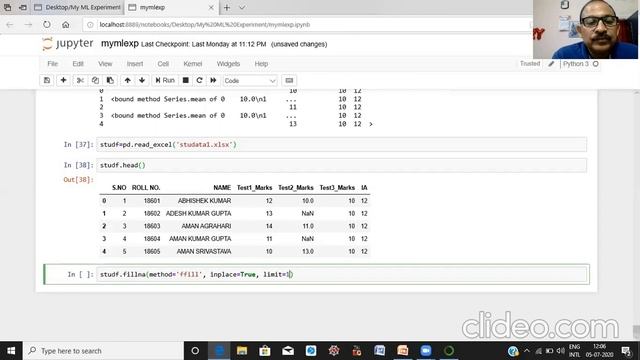Interrupt the kernel with stop icon
Screen dimensions: 640x360
pyautogui.click(x=186, y=80)
